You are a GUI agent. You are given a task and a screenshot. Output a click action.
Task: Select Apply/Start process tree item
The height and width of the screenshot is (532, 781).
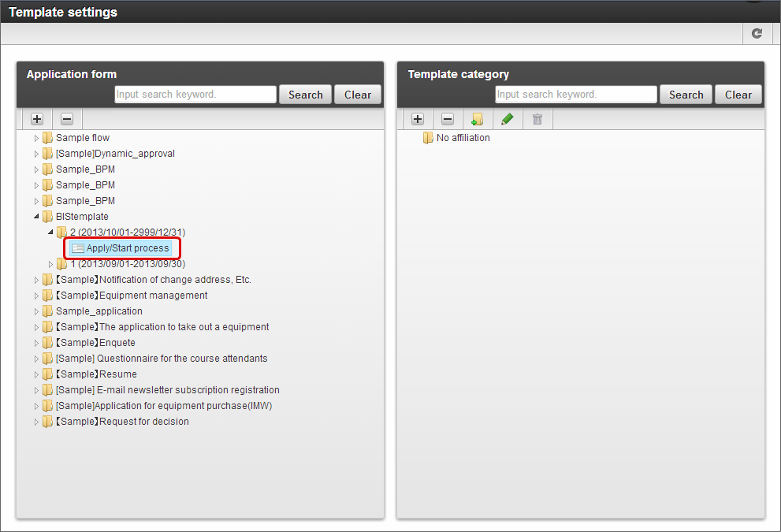[121, 248]
